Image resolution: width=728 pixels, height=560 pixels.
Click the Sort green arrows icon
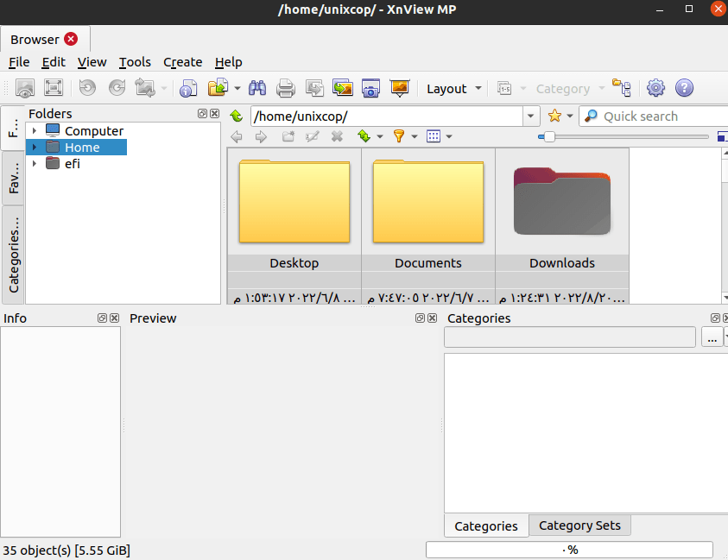pyautogui.click(x=364, y=136)
